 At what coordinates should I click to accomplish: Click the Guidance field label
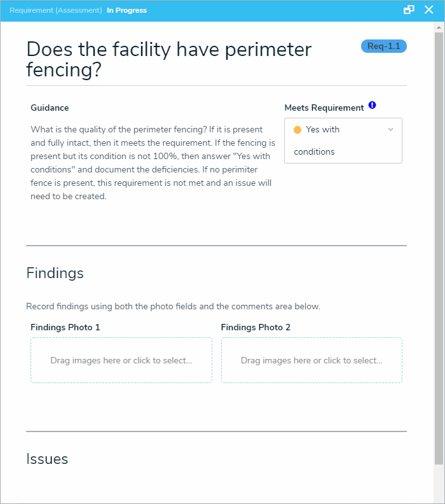50,108
